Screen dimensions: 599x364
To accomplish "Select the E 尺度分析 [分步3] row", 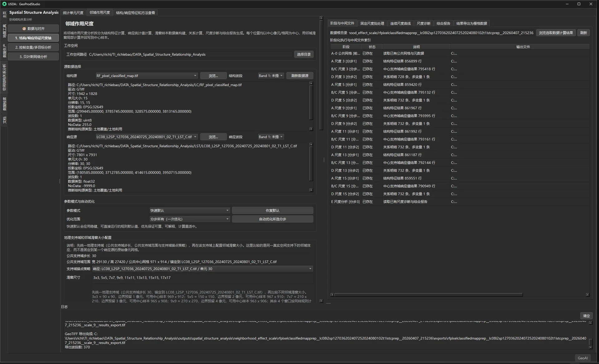I will (x=460, y=202).
